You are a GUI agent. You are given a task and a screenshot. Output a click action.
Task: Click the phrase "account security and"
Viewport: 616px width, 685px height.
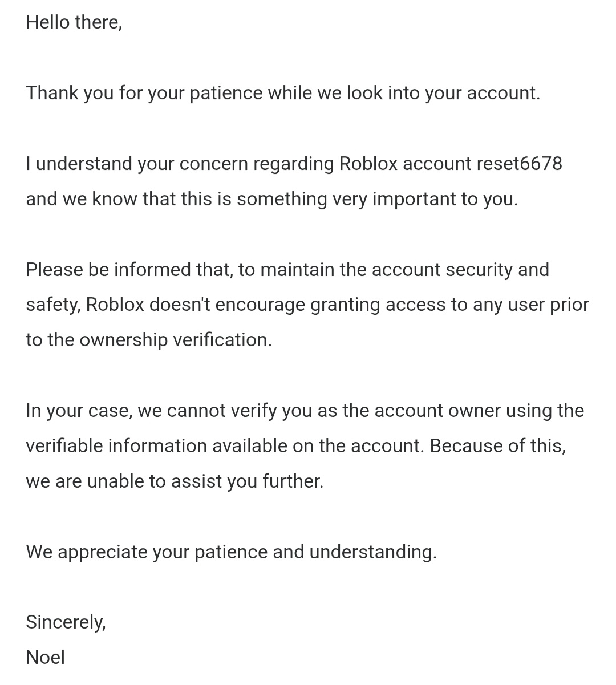click(x=460, y=269)
